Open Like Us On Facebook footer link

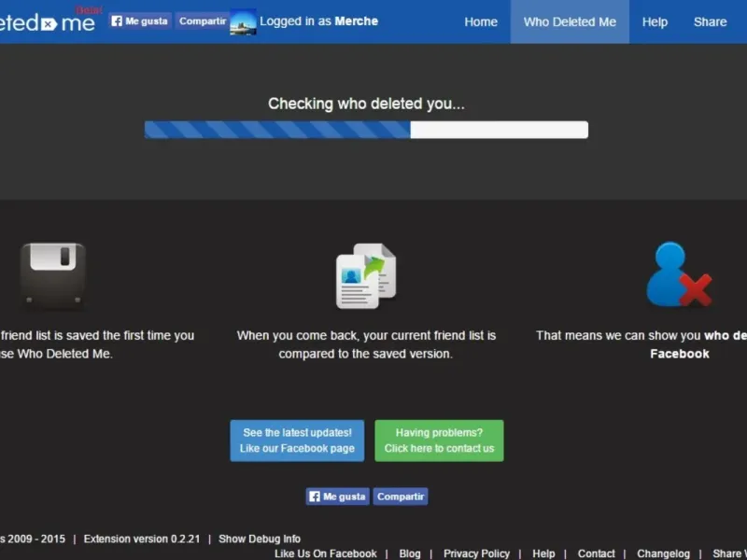(325, 553)
